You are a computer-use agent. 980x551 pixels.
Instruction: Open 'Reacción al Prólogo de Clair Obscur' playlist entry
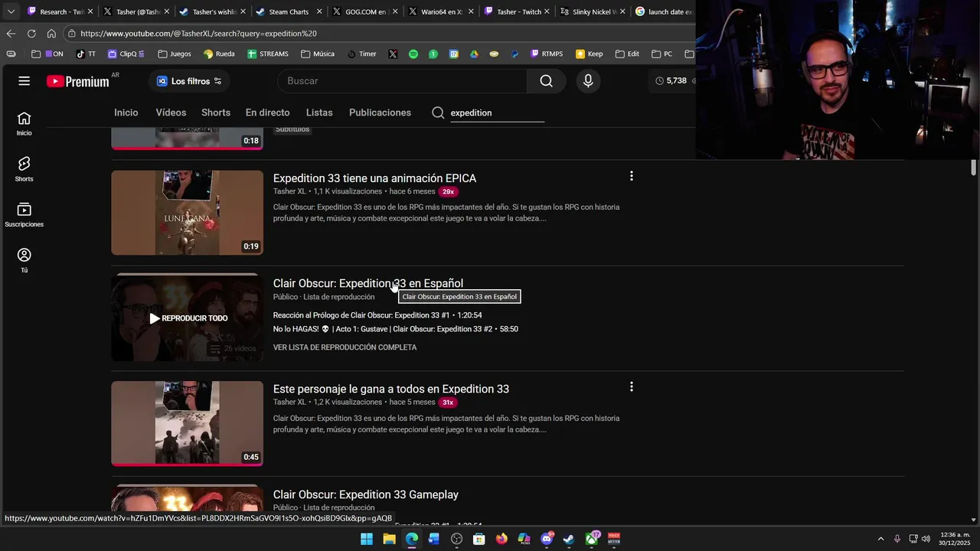(377, 315)
